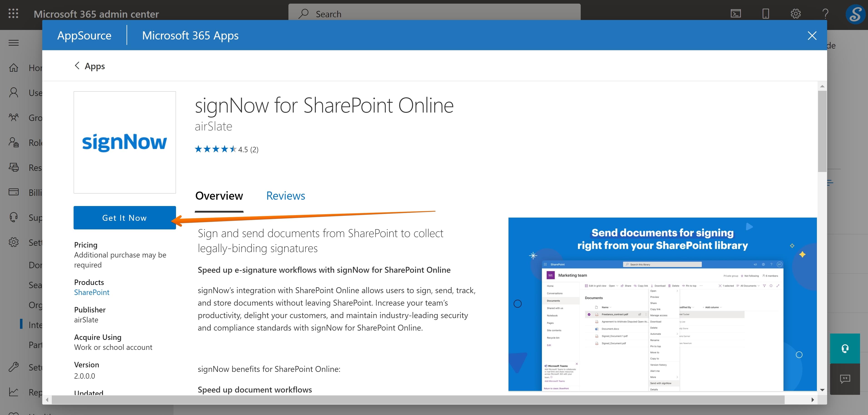868x415 pixels.
Task: Click the signNow app logo image
Action: (x=125, y=142)
